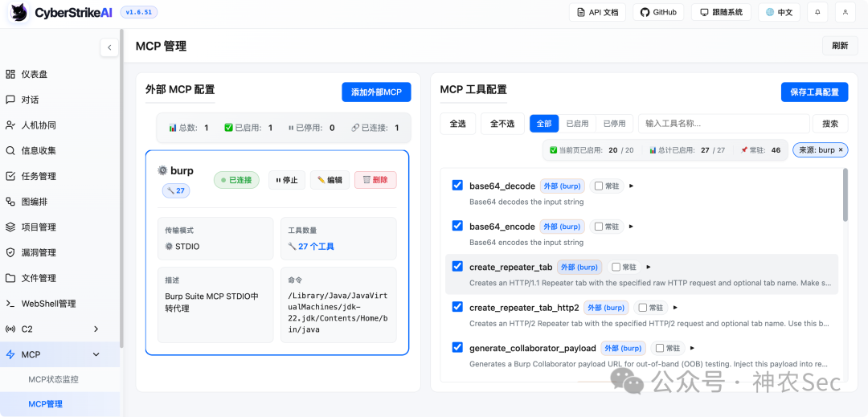Open the user profile icon
This screenshot has width=868, height=417.
(845, 13)
